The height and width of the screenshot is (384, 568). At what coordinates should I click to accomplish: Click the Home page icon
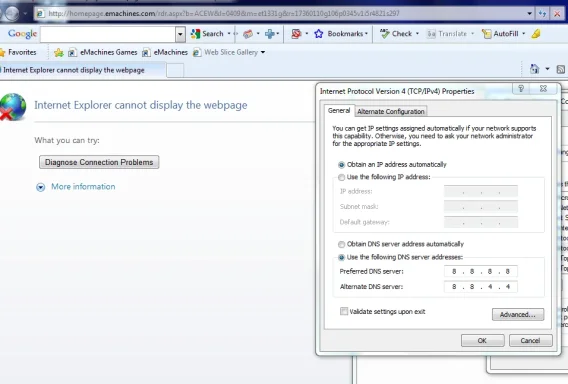[534, 69]
